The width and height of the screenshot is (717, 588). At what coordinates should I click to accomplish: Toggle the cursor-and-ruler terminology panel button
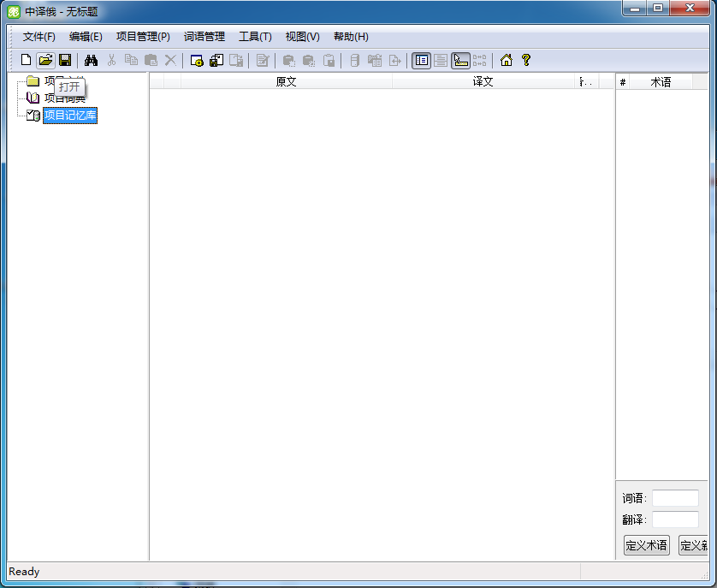pyautogui.click(x=460, y=60)
